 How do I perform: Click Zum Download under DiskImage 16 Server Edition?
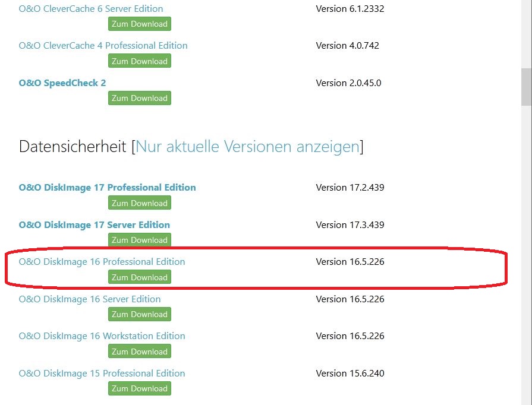pyautogui.click(x=140, y=314)
